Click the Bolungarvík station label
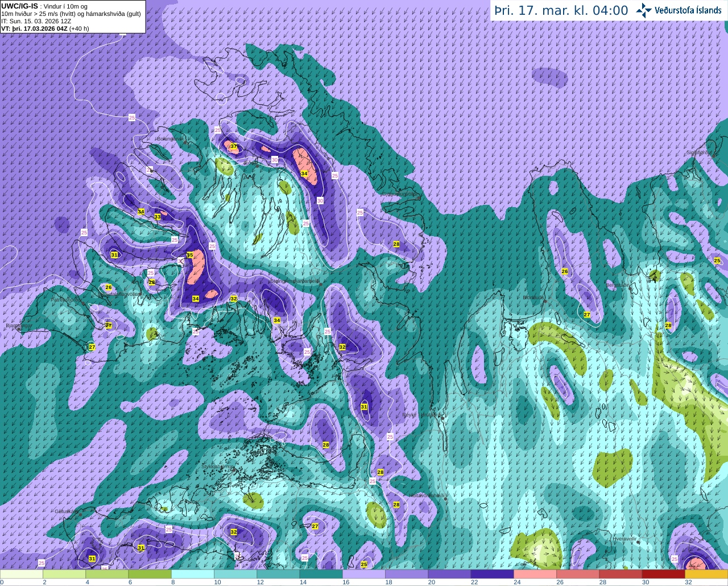728x586 pixels. pyautogui.click(x=170, y=139)
